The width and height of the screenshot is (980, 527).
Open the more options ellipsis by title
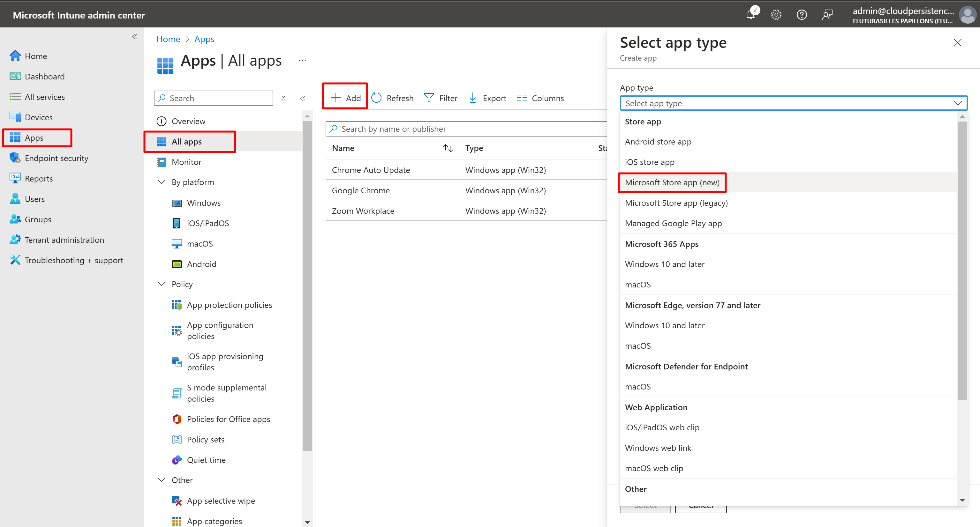coord(302,61)
